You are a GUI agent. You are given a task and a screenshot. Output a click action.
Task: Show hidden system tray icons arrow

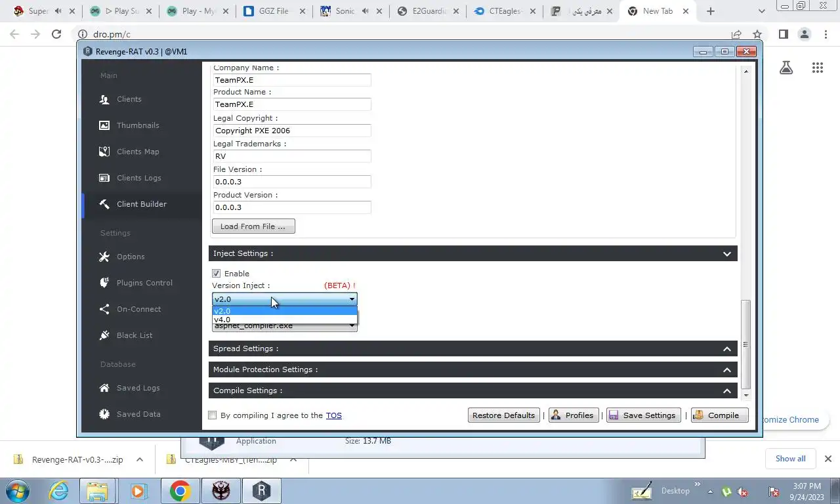point(709,491)
